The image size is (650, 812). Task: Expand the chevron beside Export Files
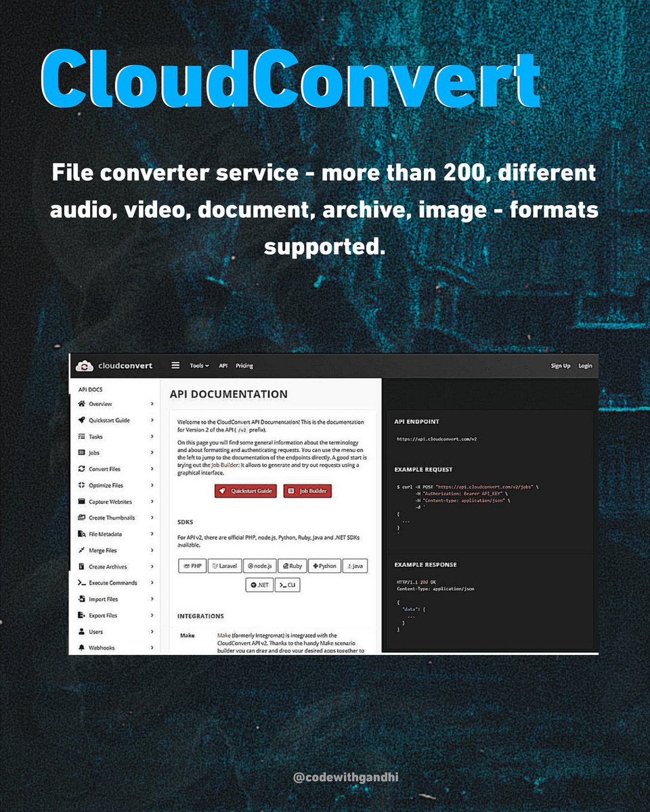[152, 615]
